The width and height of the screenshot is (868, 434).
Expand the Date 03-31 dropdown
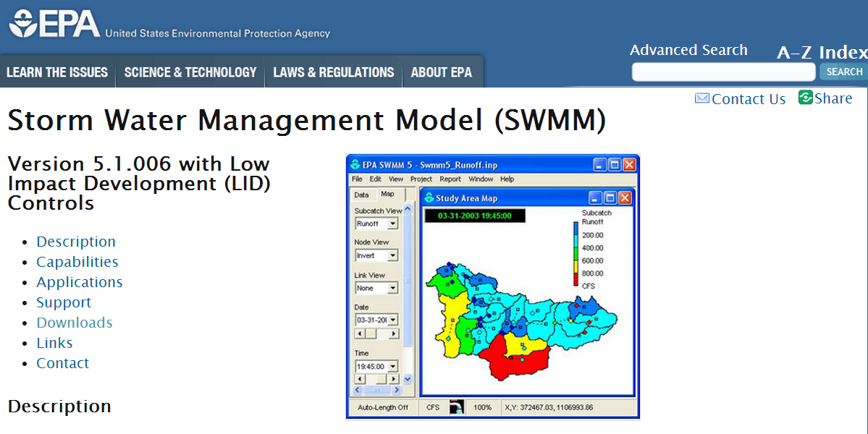click(x=392, y=320)
